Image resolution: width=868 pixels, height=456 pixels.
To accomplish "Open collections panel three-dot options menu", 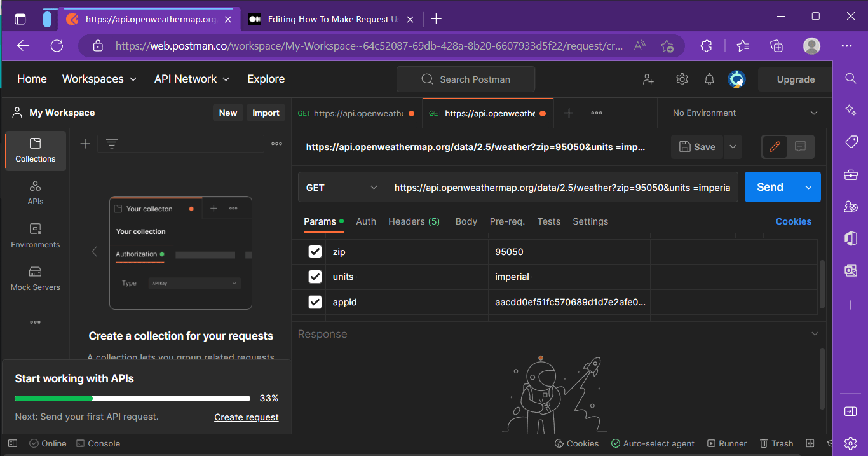I will point(276,144).
